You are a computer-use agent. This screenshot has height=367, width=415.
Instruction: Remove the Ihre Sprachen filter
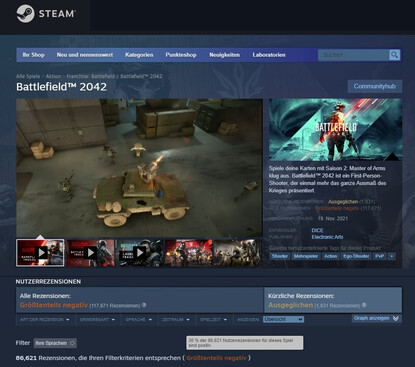[x=72, y=343]
